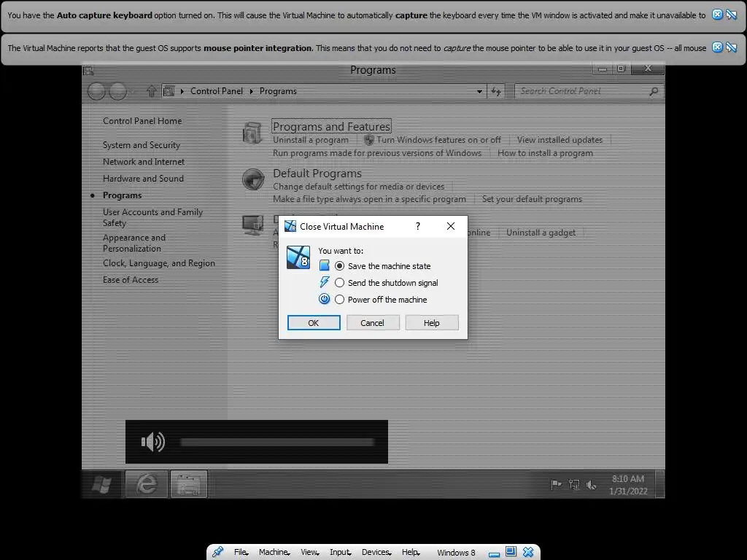The image size is (747, 560).
Task: Open the File menu in VM toolbar
Action: [x=241, y=552]
